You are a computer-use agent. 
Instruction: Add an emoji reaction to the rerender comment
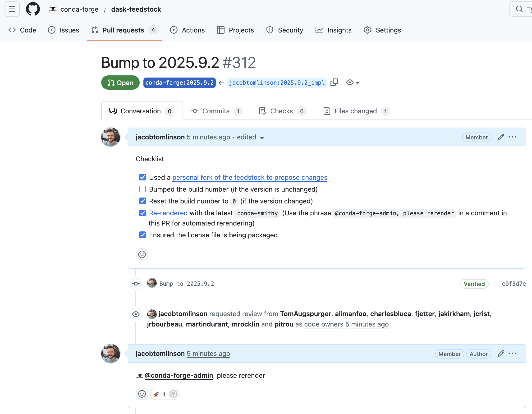pos(142,394)
